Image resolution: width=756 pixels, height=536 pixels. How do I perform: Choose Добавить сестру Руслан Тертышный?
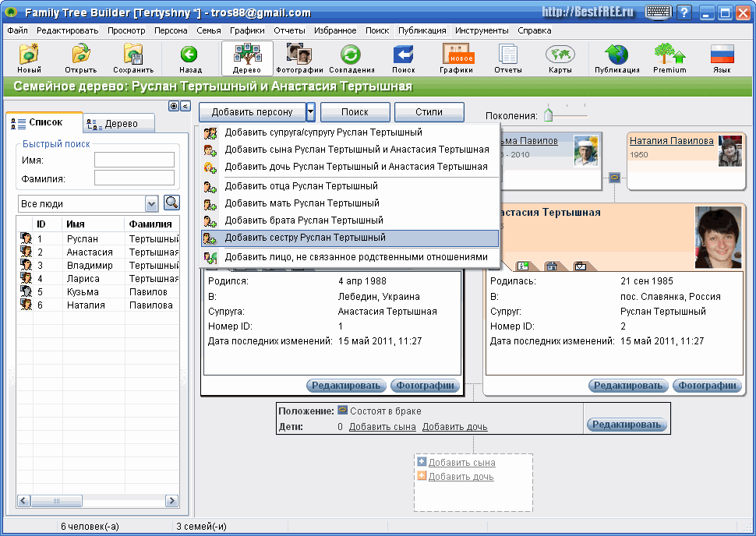pyautogui.click(x=350, y=238)
